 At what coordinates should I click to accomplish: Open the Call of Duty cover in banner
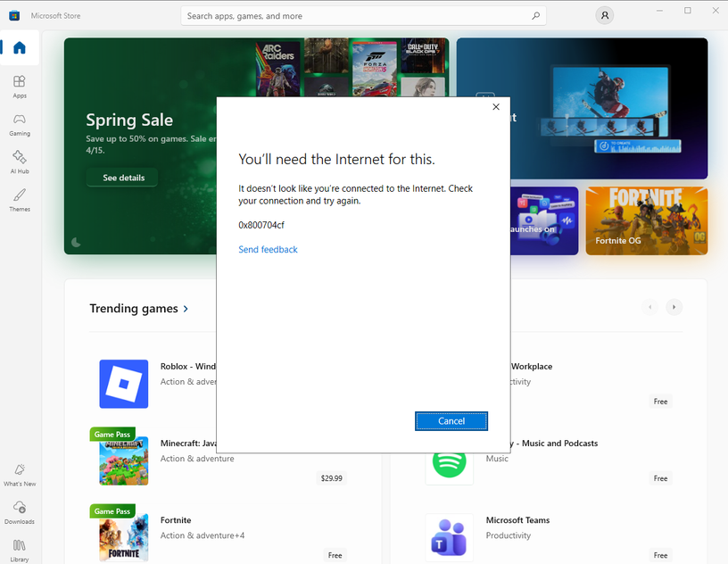[x=423, y=57]
